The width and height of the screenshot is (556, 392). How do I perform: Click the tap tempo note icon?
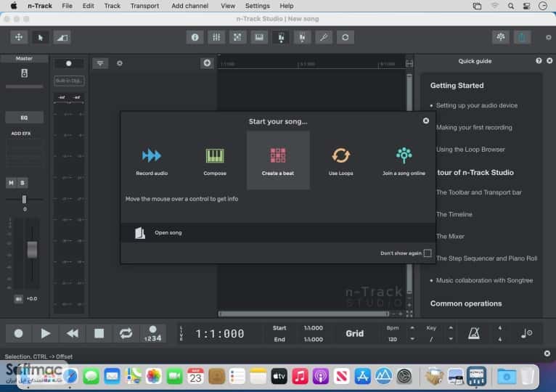point(526,333)
